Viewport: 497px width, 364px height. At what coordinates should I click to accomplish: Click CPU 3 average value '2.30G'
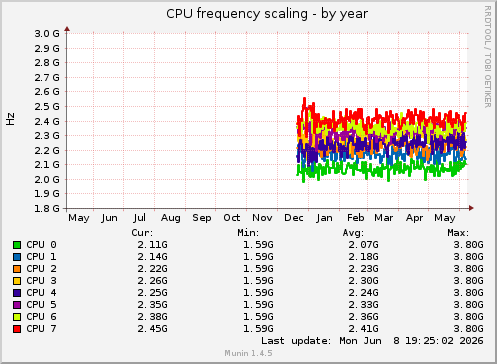click(x=364, y=281)
